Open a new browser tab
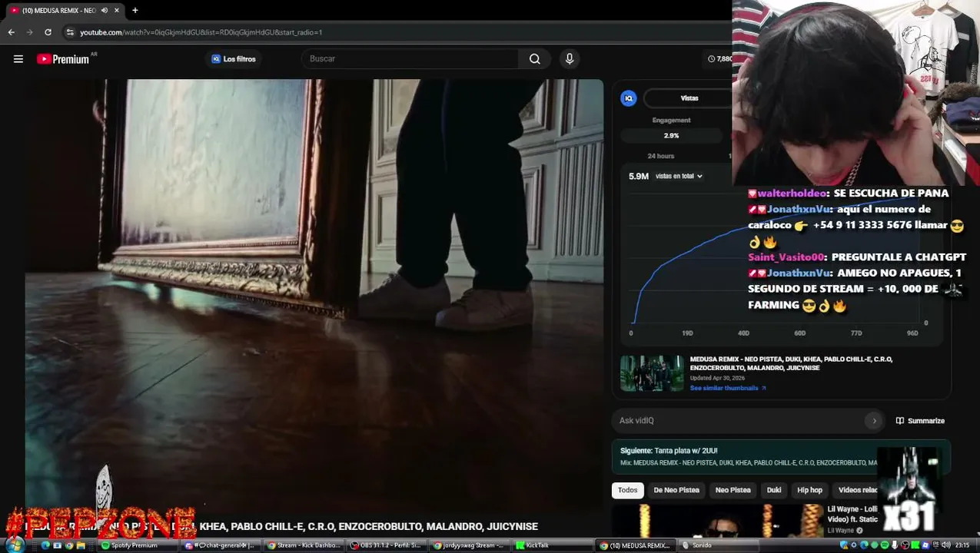 [135, 10]
